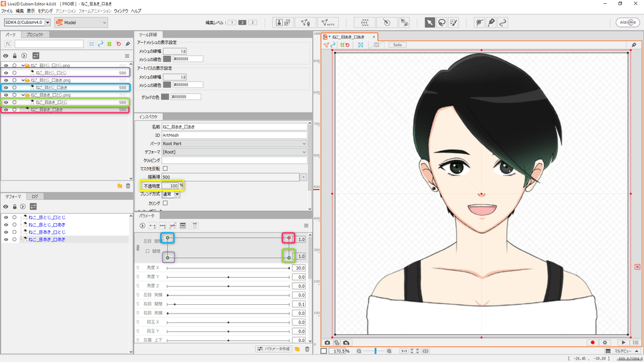Click the パラメータ作成 button
Viewport: 644px width, 362px height.
[274, 349]
